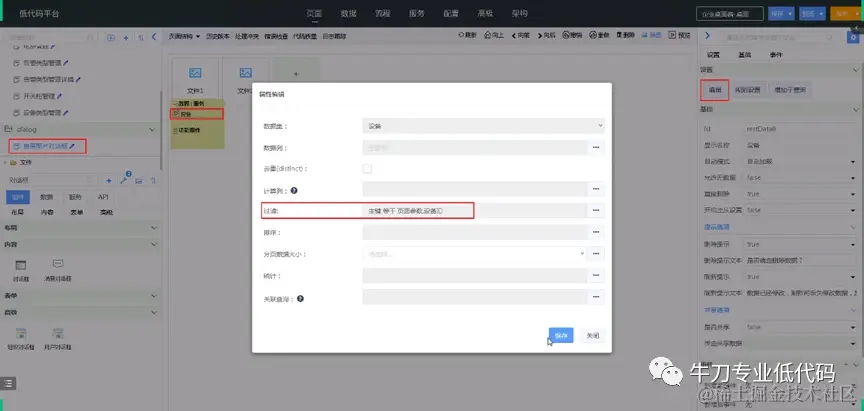Click the 排序 input field
The width and height of the screenshot is (864, 411).
pos(475,232)
